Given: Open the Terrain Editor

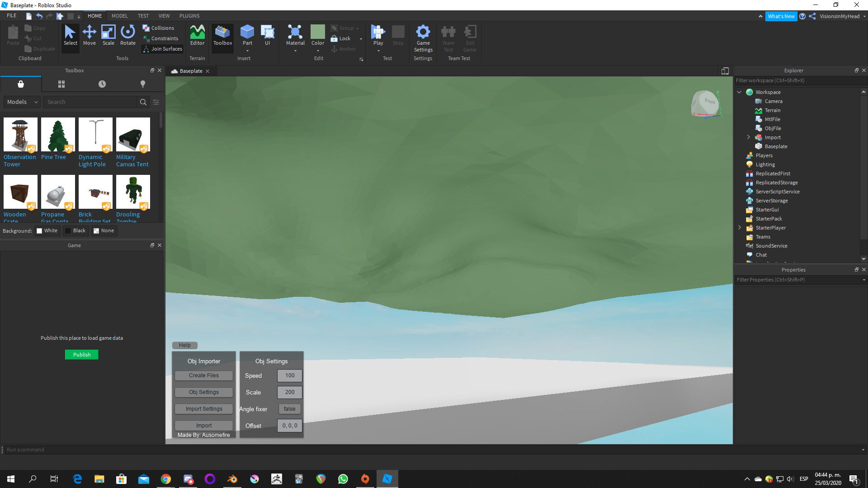Looking at the screenshot, I should click(x=197, y=36).
